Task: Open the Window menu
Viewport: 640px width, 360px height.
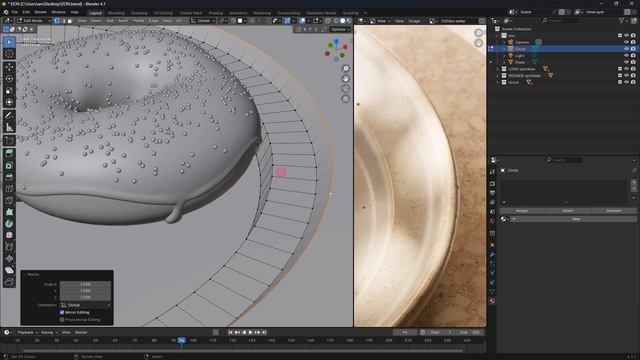Action: pos(58,12)
